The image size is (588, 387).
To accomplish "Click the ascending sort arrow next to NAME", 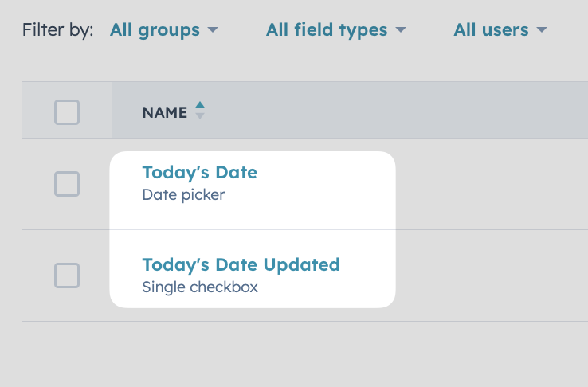I will pos(200,105).
